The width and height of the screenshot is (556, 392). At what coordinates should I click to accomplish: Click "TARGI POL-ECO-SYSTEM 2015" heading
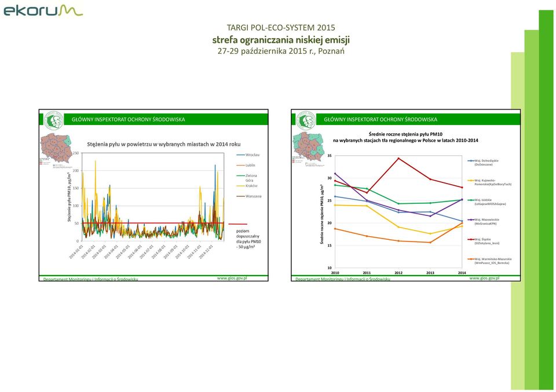click(x=281, y=28)
